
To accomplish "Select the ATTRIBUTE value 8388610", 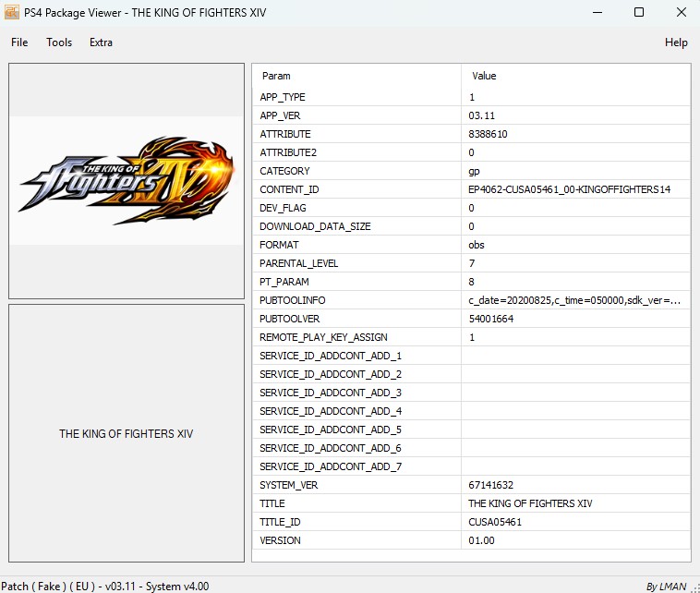I will (x=488, y=134).
